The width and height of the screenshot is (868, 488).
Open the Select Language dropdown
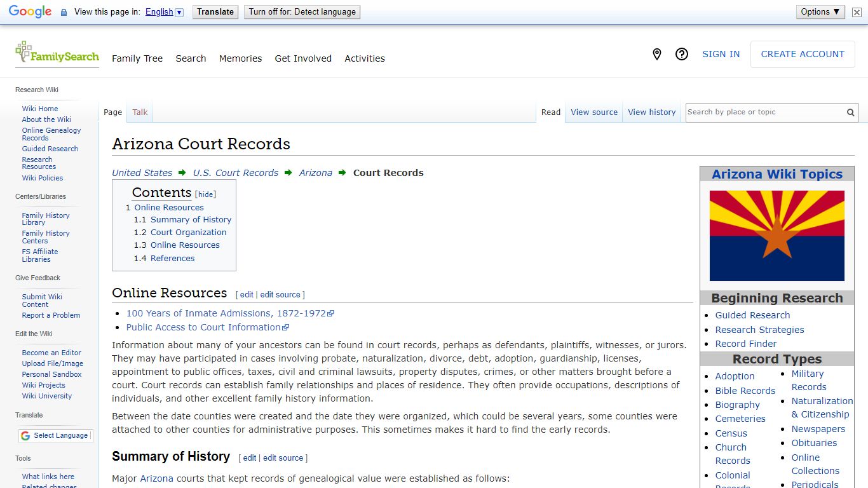(x=55, y=436)
